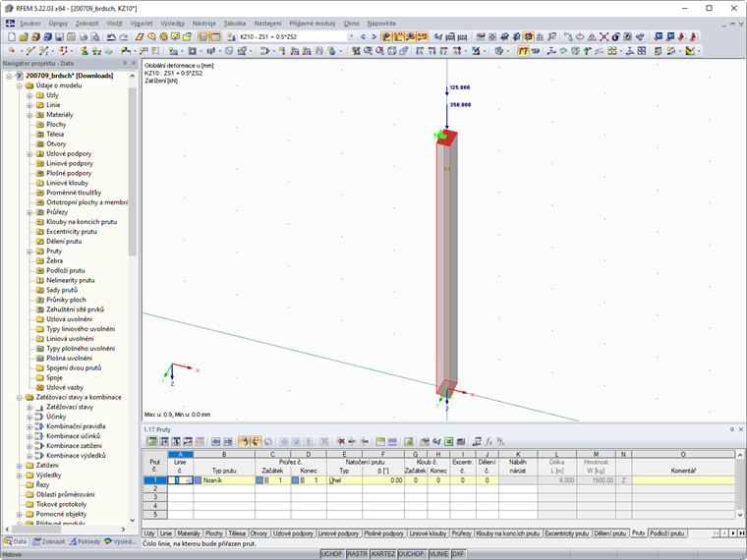The width and height of the screenshot is (747, 560).
Task: Expand the Materiály tree node
Action: coord(29,115)
